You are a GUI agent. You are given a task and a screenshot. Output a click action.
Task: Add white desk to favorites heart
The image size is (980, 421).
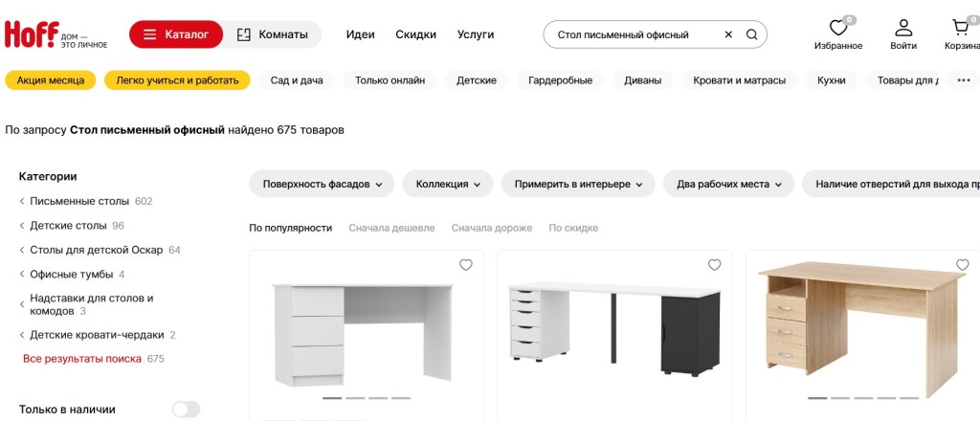[x=466, y=265]
